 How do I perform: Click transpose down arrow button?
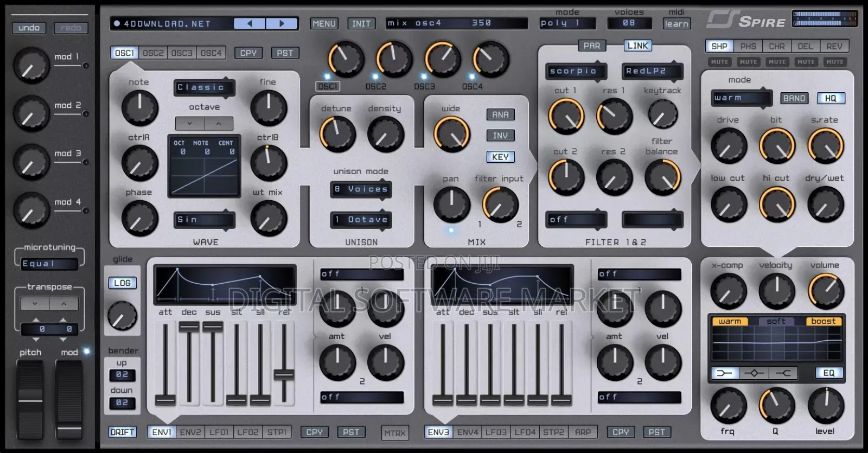35,304
